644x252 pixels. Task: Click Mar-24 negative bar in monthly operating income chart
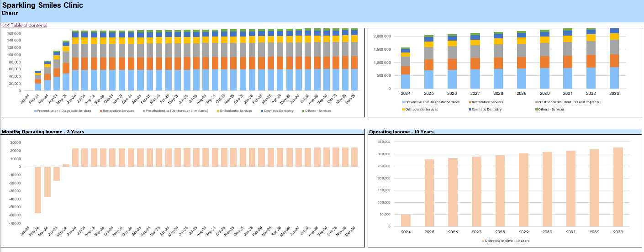point(47,182)
